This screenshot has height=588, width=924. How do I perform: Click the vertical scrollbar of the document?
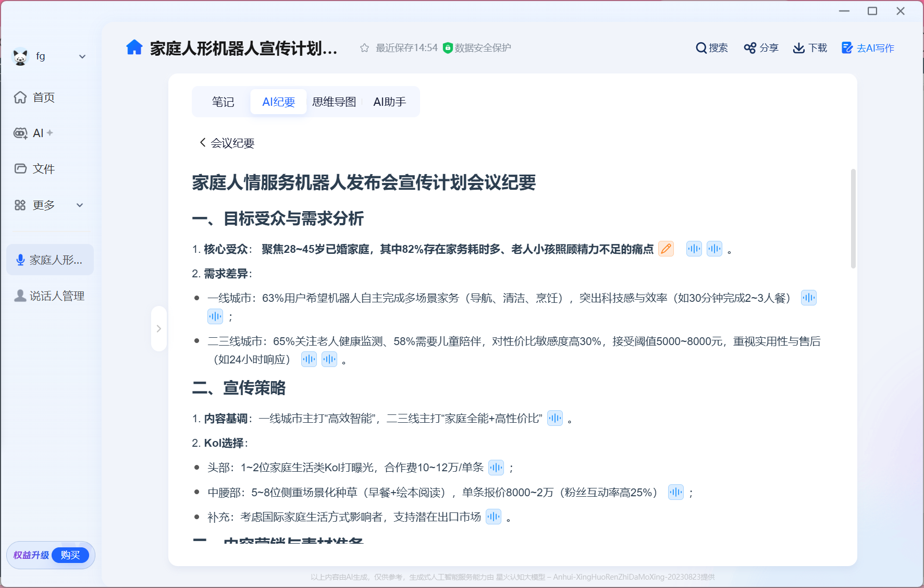tap(853, 219)
